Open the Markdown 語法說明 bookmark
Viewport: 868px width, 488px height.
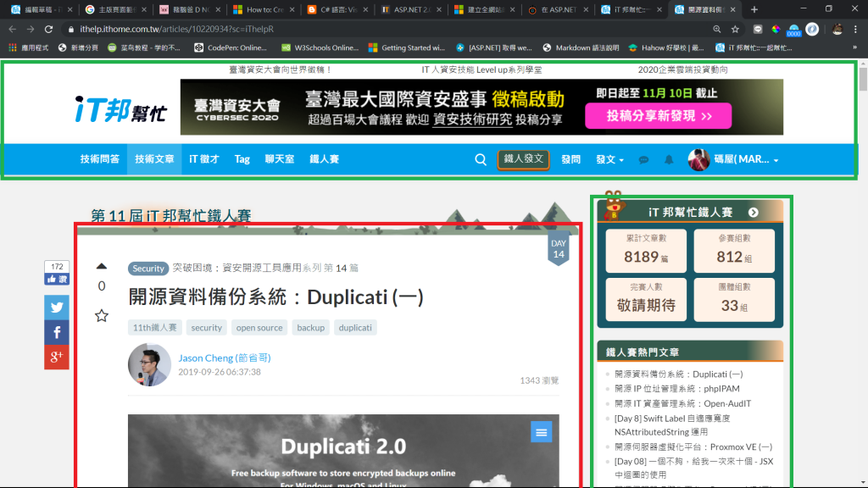click(581, 48)
